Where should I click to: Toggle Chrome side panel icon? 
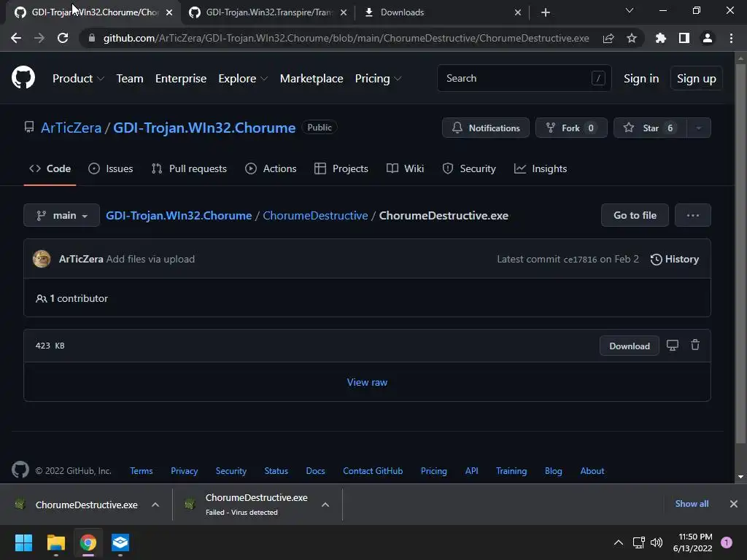point(684,38)
